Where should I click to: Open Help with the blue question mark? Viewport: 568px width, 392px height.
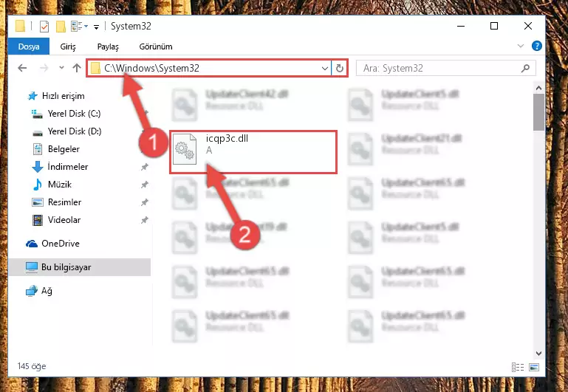click(x=536, y=46)
